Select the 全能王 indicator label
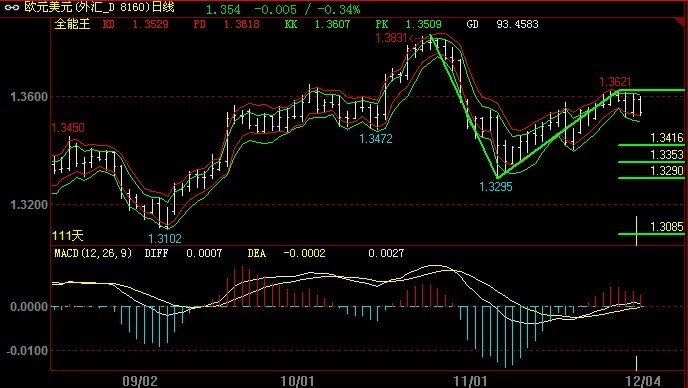The width and height of the screenshot is (688, 388). pyautogui.click(x=72, y=24)
